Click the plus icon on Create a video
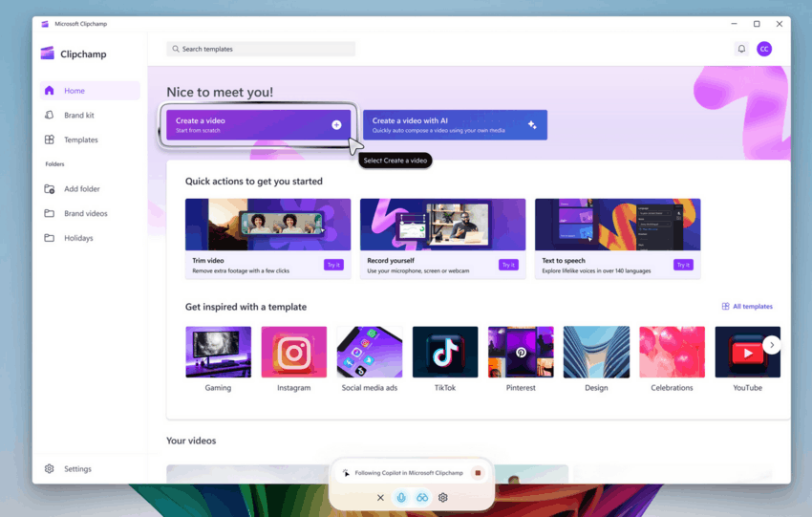This screenshot has width=812, height=517. [x=336, y=125]
